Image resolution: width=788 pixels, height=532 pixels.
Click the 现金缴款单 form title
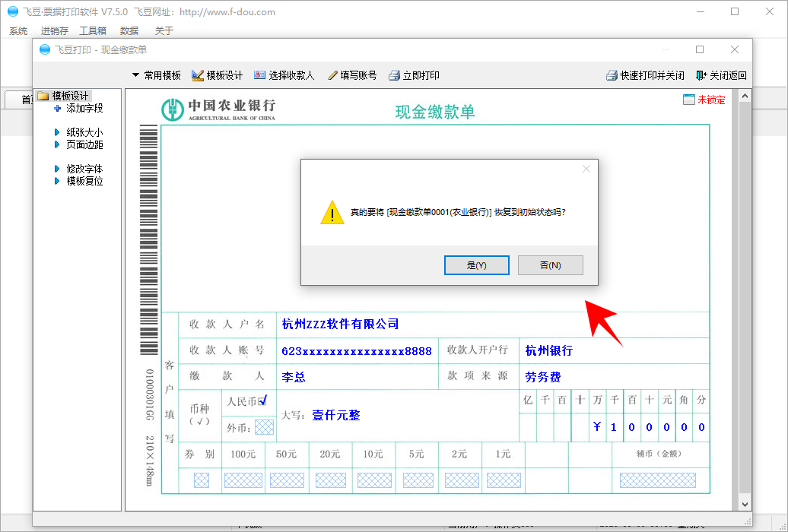pos(435,112)
